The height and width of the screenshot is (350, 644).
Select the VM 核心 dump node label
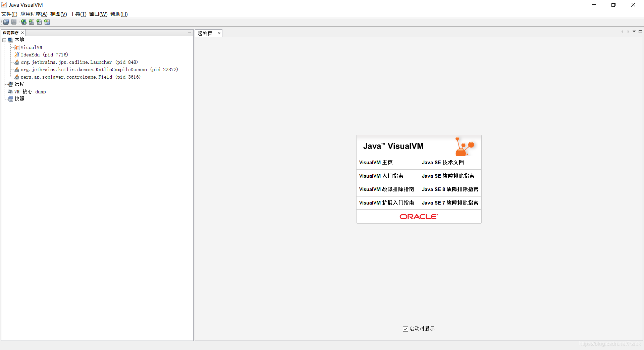30,92
